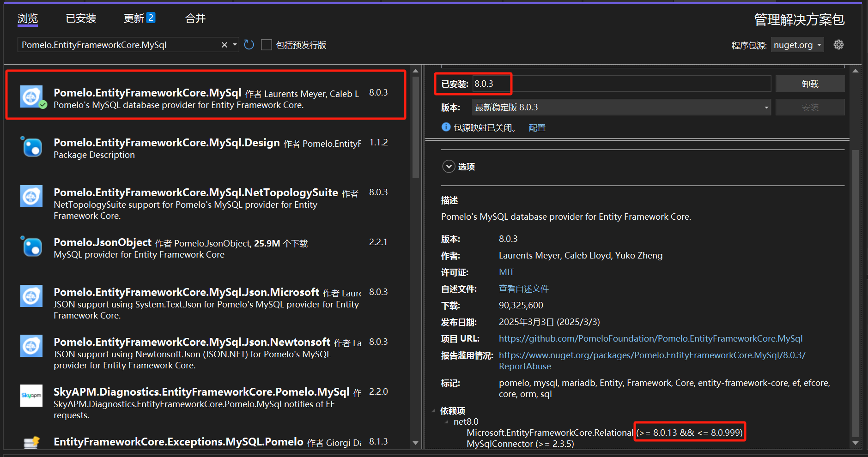
Task: Select SkyAPM.Diagnostics.EntityFrameworkCore.Pomelo.MySql package title
Action: (x=201, y=392)
